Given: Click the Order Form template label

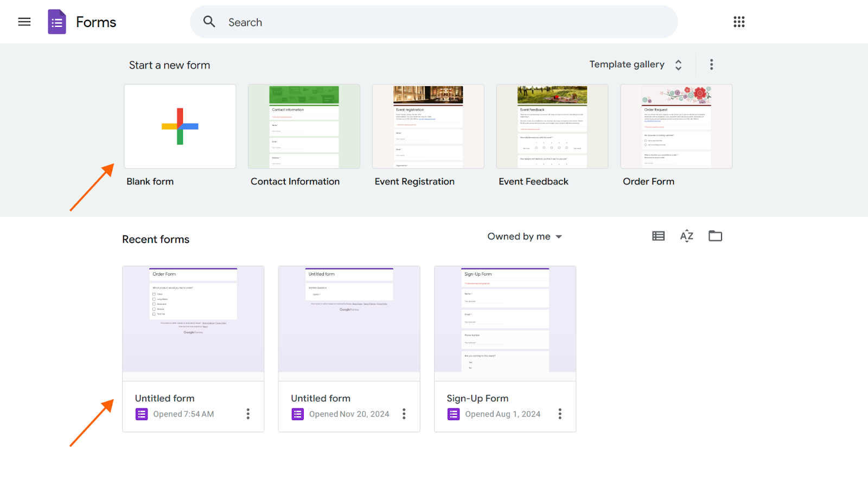Looking at the screenshot, I should [648, 182].
